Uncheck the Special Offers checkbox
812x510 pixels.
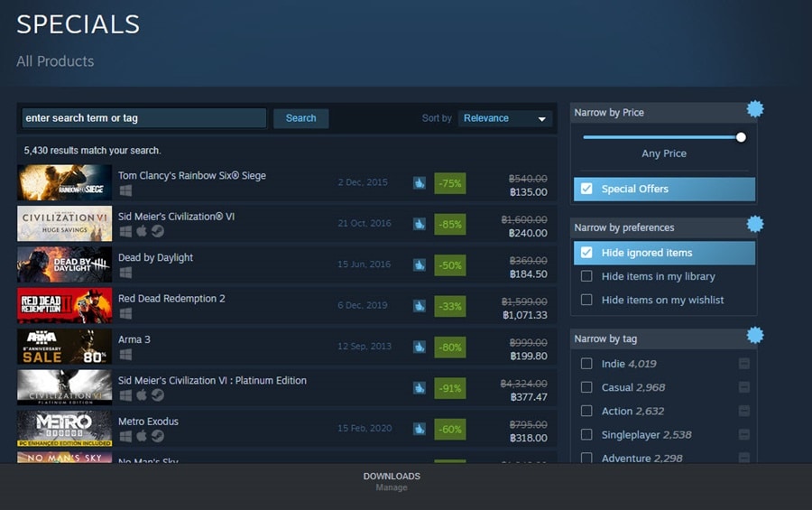(x=586, y=189)
